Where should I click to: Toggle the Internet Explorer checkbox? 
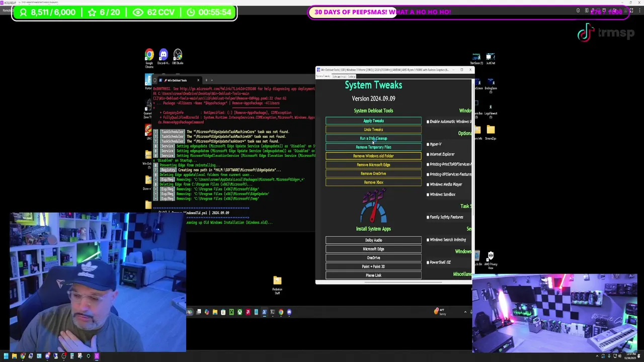tap(428, 154)
